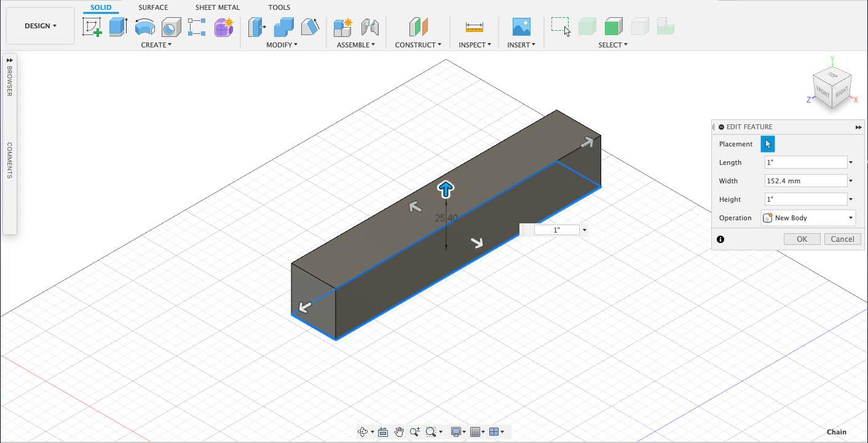
Task: Open the Create dropdown menu
Action: point(156,45)
